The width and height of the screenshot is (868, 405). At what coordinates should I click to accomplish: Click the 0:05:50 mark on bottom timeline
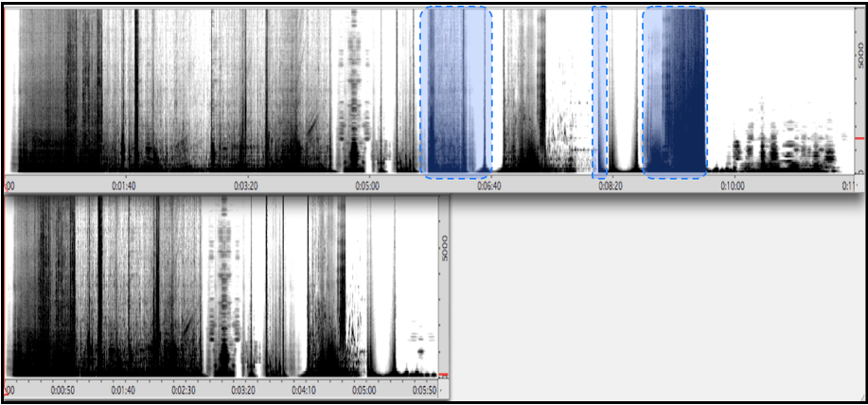click(x=423, y=389)
